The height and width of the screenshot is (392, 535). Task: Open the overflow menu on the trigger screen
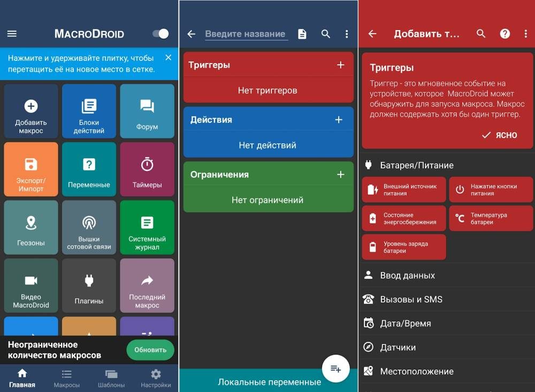click(x=525, y=34)
